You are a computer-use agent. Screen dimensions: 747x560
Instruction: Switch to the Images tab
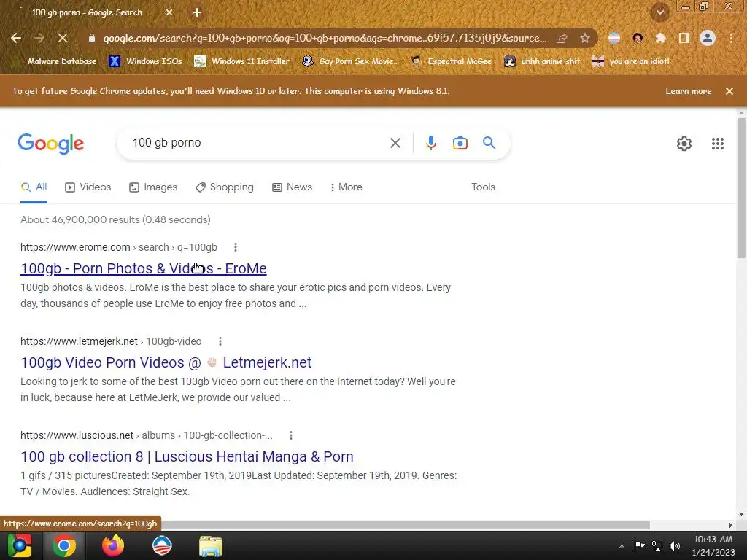point(153,187)
